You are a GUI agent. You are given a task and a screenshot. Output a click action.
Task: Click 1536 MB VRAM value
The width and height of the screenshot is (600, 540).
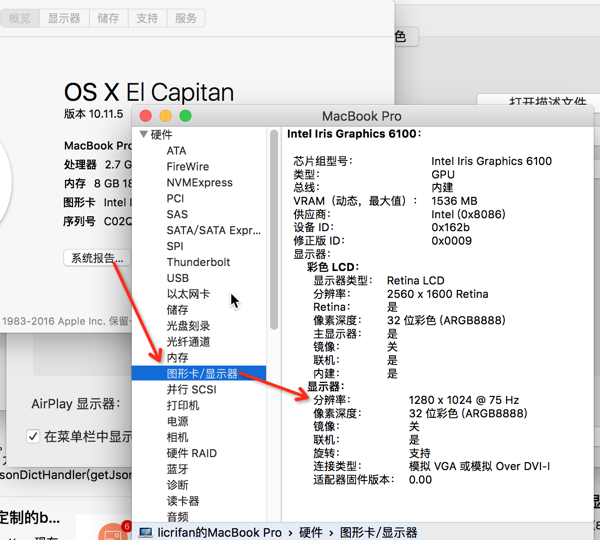tap(454, 201)
